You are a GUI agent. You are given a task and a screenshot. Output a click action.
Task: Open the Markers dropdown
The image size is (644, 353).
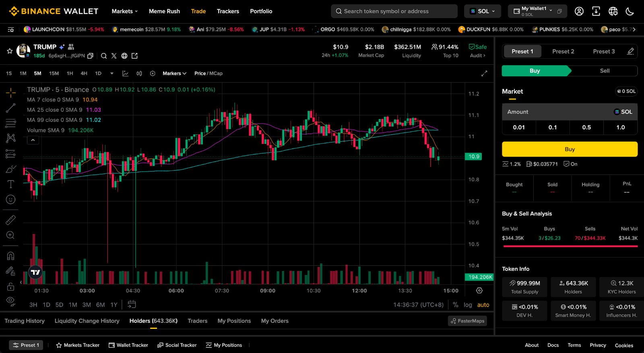tap(175, 74)
